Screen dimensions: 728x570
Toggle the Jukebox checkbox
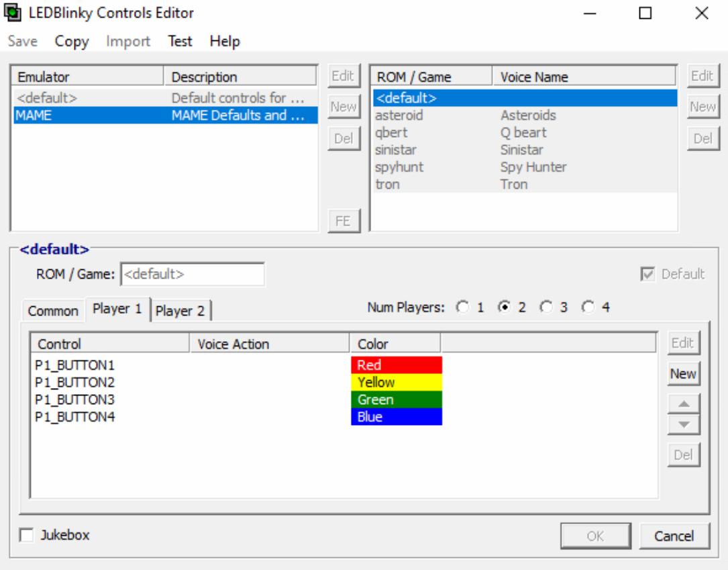coord(26,535)
